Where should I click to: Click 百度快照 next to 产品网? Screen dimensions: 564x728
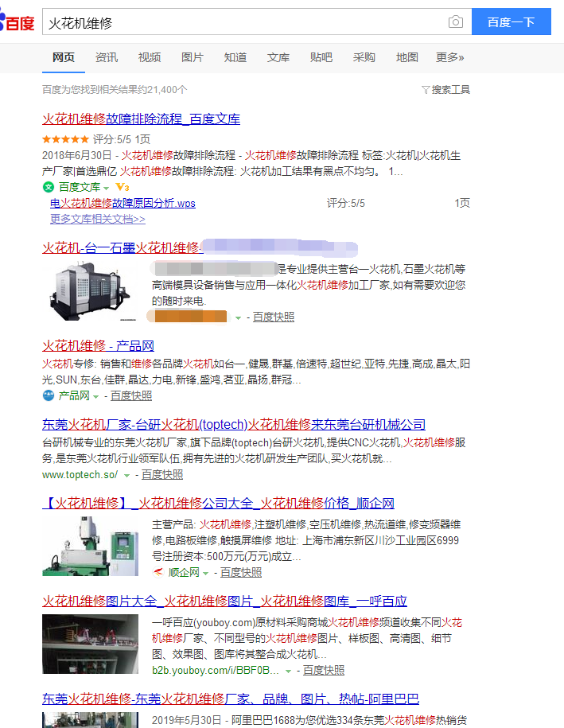coord(131,395)
